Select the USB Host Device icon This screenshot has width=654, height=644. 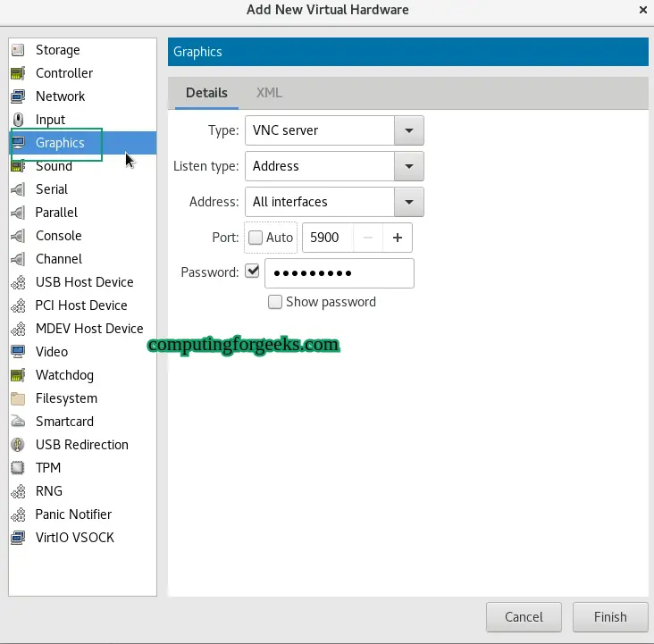point(18,282)
